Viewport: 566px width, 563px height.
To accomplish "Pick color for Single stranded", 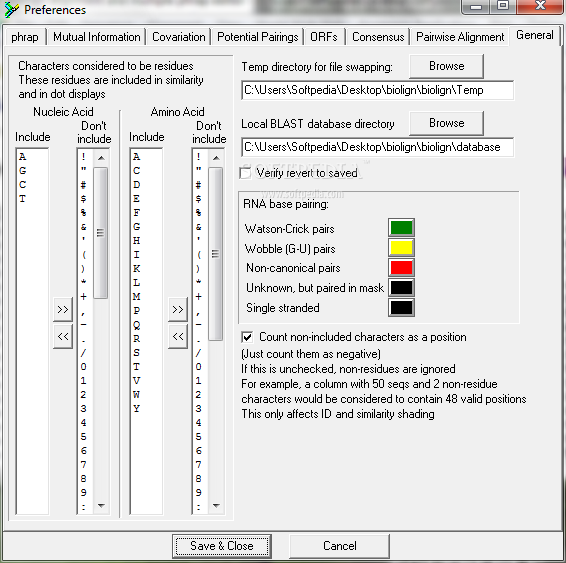I will [x=401, y=308].
